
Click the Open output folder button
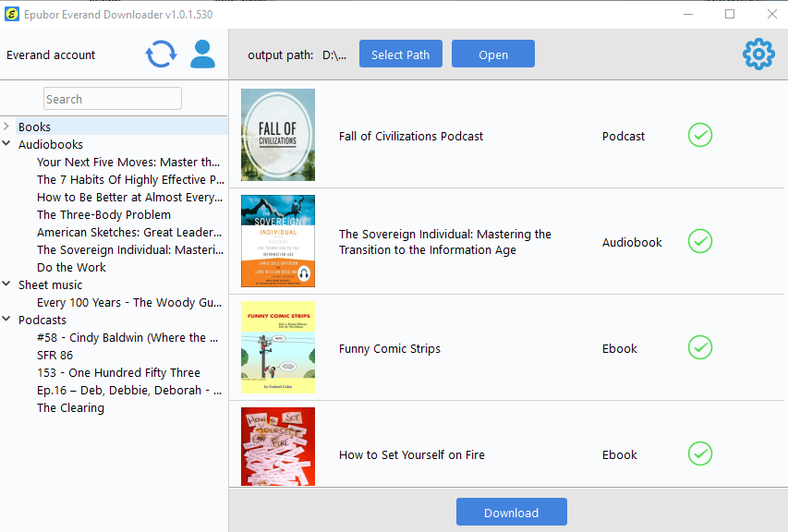[492, 54]
